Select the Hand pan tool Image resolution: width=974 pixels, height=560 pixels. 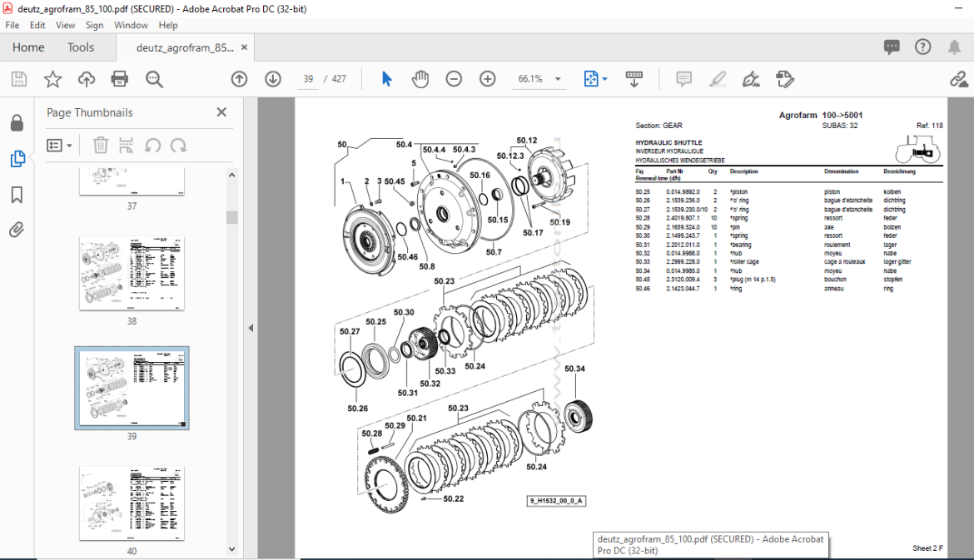(x=420, y=79)
